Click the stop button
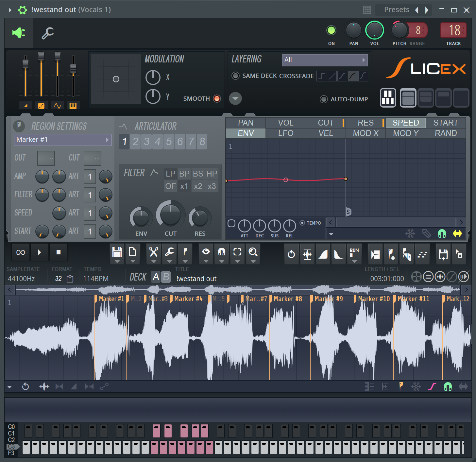Viewport: 476px width, 462px height. pyautogui.click(x=59, y=252)
